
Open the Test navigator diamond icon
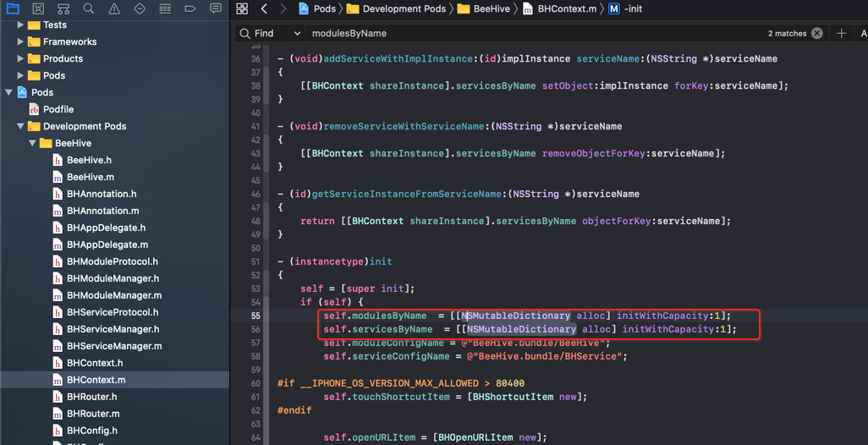140,8
